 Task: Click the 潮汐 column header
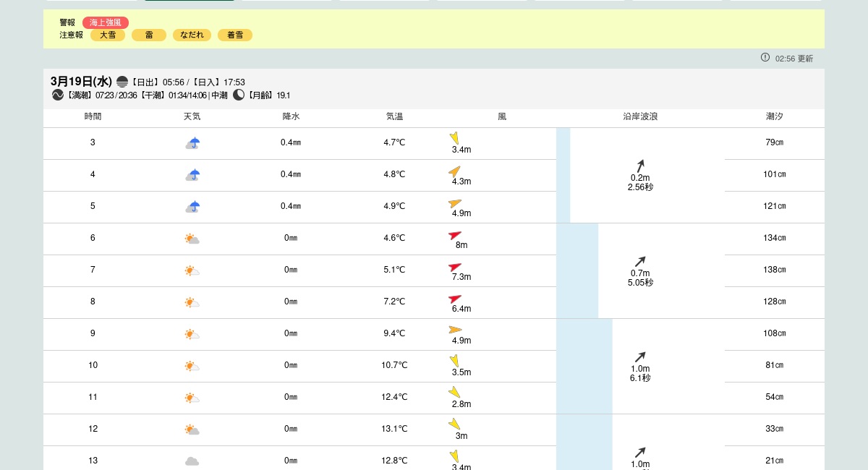click(775, 116)
